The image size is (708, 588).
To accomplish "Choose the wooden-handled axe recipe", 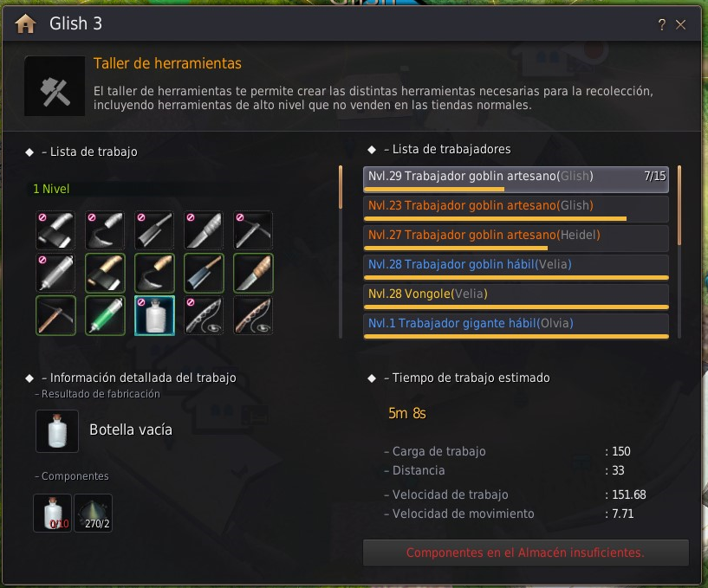I will (105, 273).
